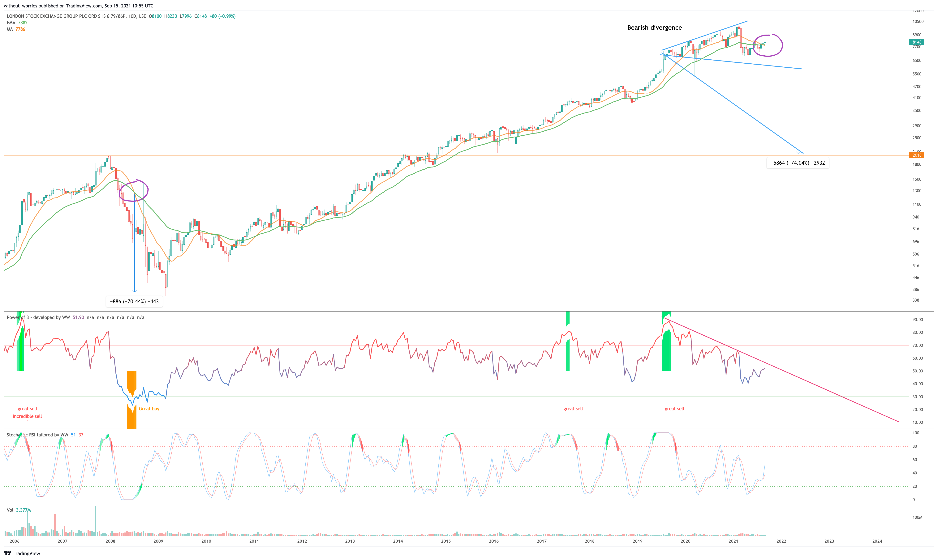Click the 50.00 level on Power of 3 axis

point(918,371)
